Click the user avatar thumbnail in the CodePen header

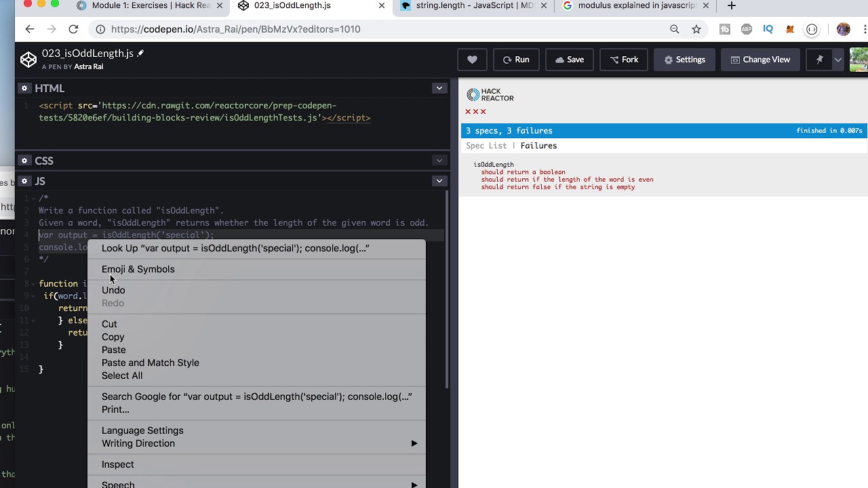[859, 60]
